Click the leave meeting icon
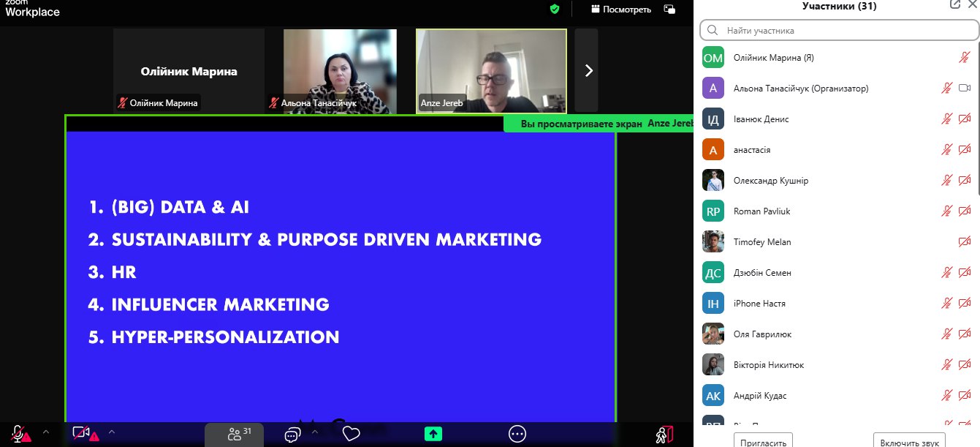The width and height of the screenshot is (980, 447). point(664,434)
